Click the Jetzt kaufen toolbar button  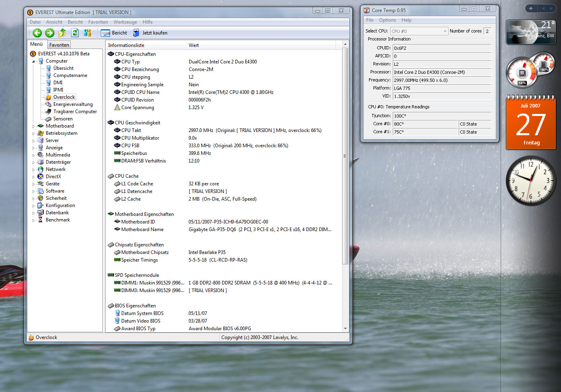click(150, 33)
